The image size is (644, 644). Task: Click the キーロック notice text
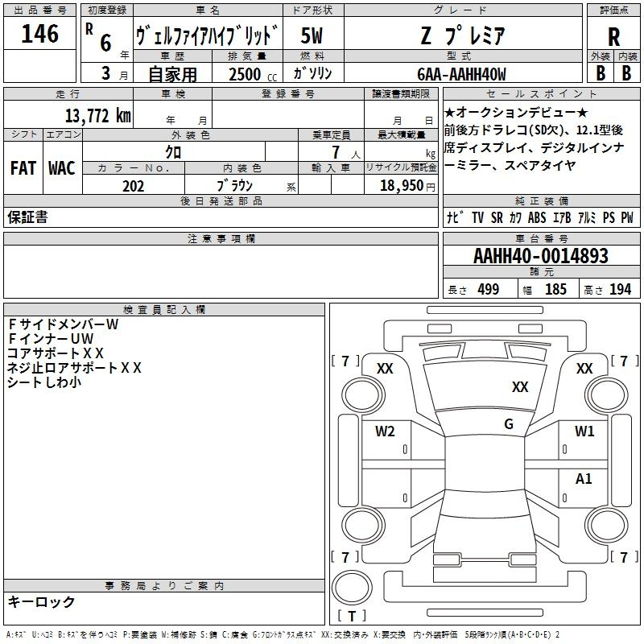pyautogui.click(x=42, y=601)
